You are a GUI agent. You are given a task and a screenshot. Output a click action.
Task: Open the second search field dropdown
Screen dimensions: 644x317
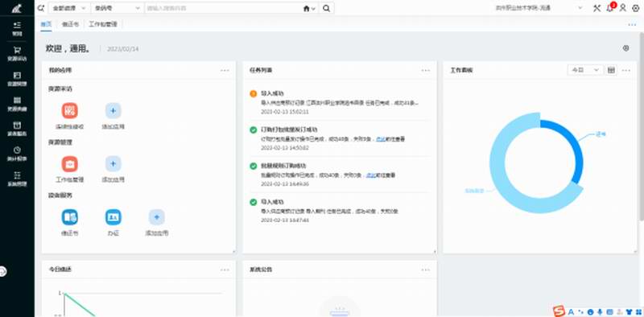(x=118, y=8)
